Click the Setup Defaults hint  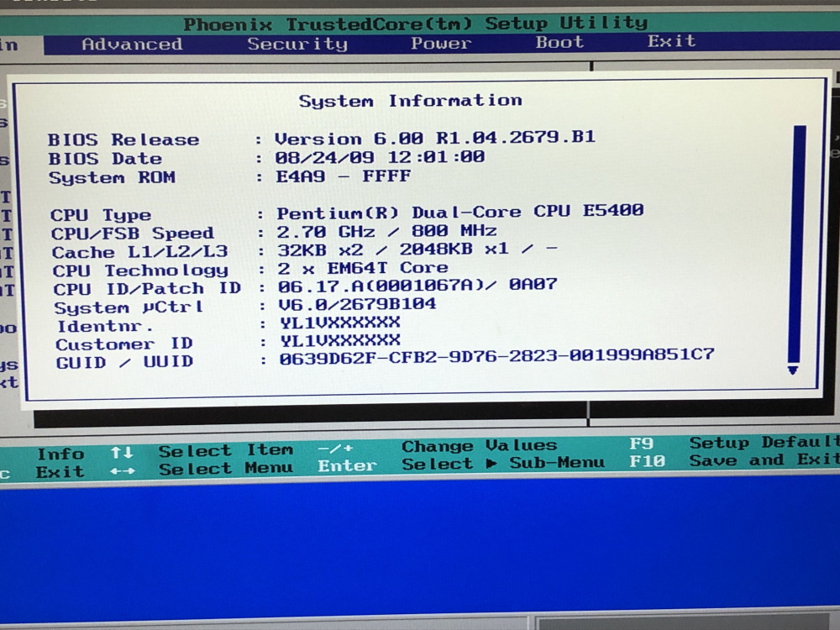[764, 443]
